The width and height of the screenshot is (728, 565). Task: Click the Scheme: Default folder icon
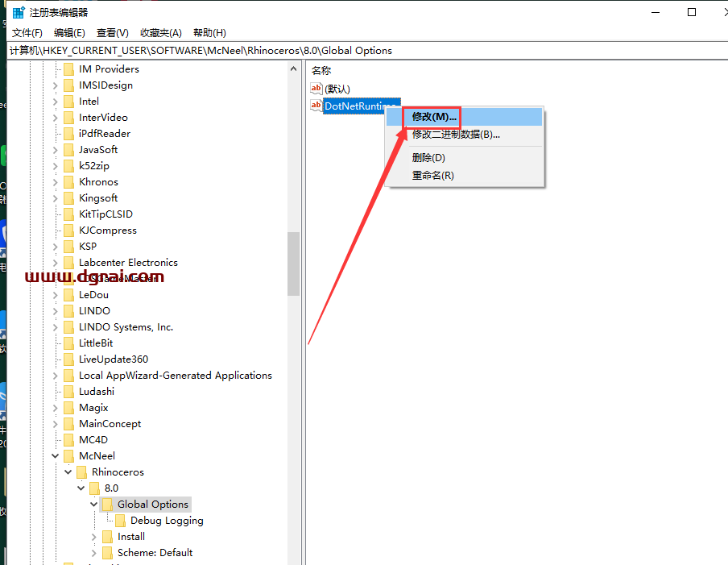107,553
